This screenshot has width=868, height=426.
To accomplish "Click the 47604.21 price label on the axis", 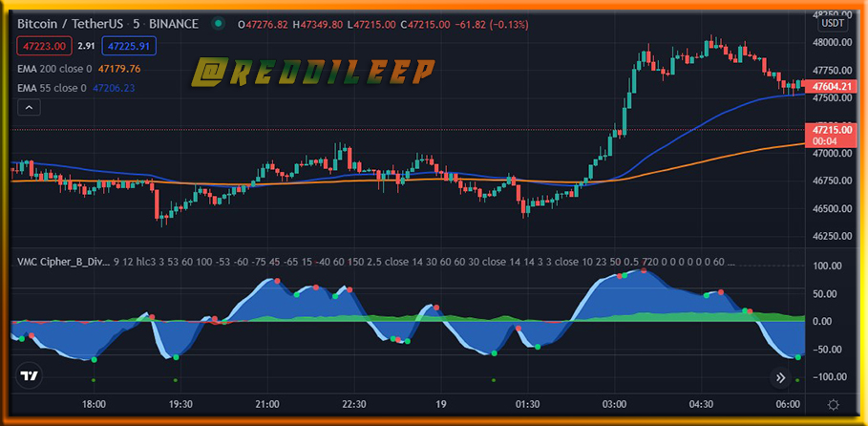I will 831,86.
